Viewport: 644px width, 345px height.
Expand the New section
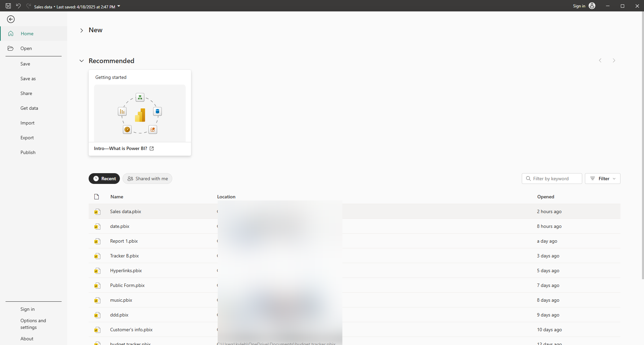[x=82, y=30]
